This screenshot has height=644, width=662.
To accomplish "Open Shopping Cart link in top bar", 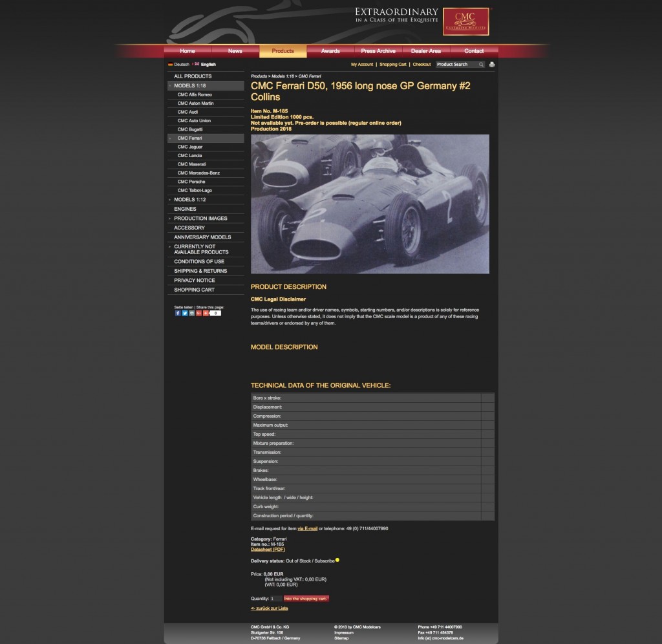I will pos(393,65).
